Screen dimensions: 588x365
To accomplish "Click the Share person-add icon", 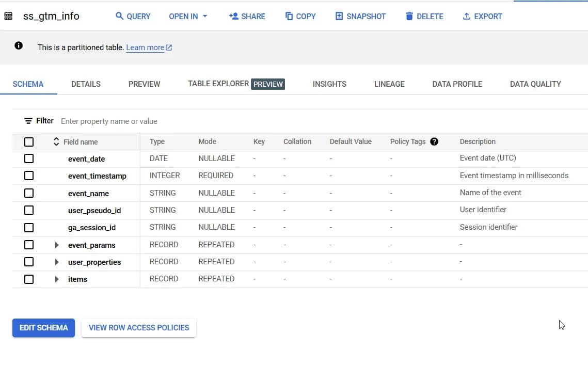I will click(x=234, y=16).
